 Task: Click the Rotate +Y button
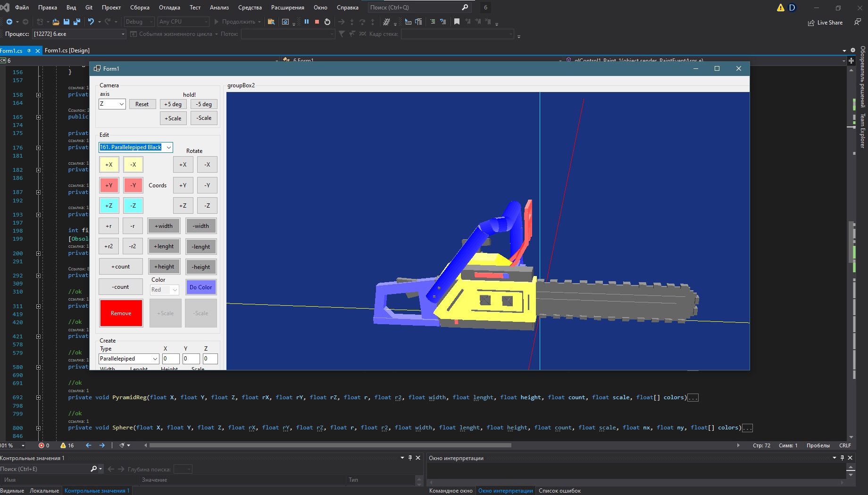tap(183, 185)
